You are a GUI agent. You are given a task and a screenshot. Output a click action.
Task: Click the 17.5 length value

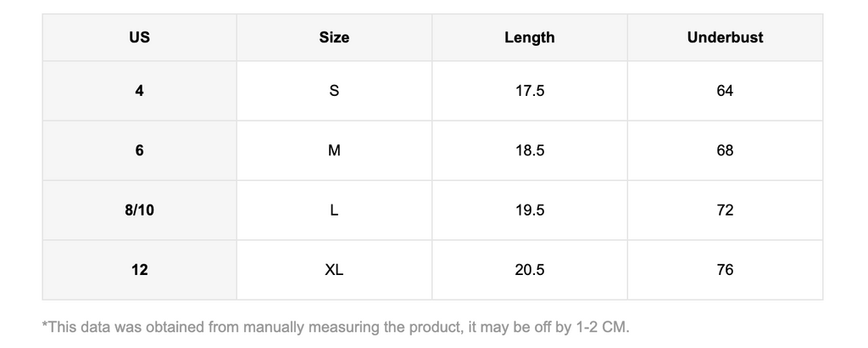click(x=530, y=91)
